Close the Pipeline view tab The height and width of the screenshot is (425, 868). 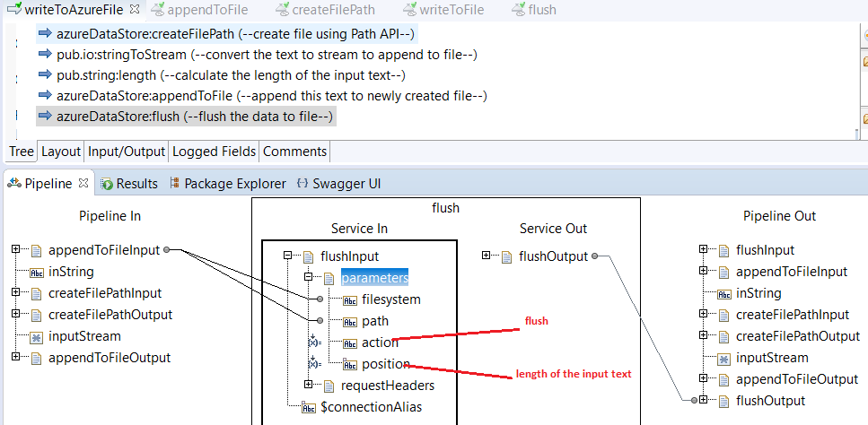click(83, 183)
